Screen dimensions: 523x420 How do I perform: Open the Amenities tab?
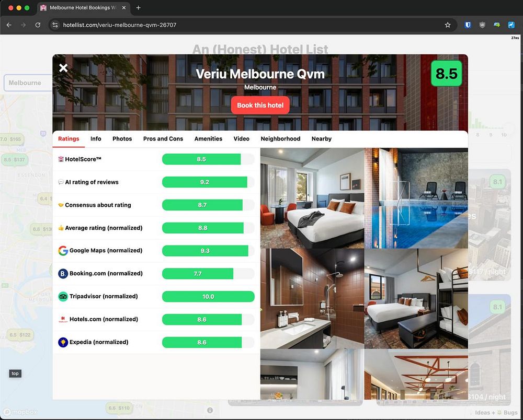click(208, 138)
